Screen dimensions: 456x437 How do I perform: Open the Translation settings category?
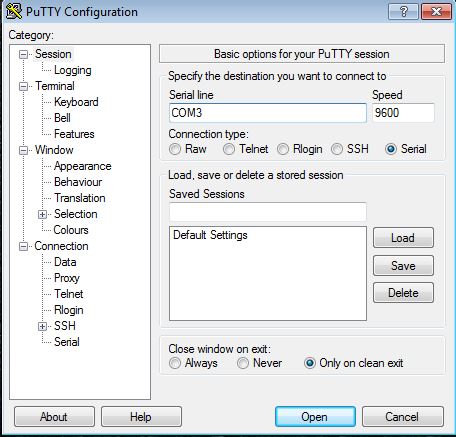[x=80, y=198]
